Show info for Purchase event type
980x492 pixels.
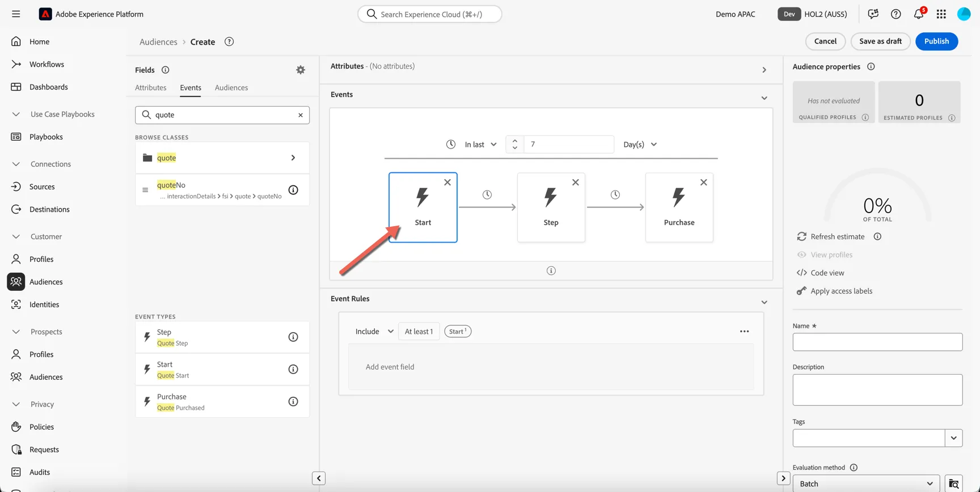293,402
